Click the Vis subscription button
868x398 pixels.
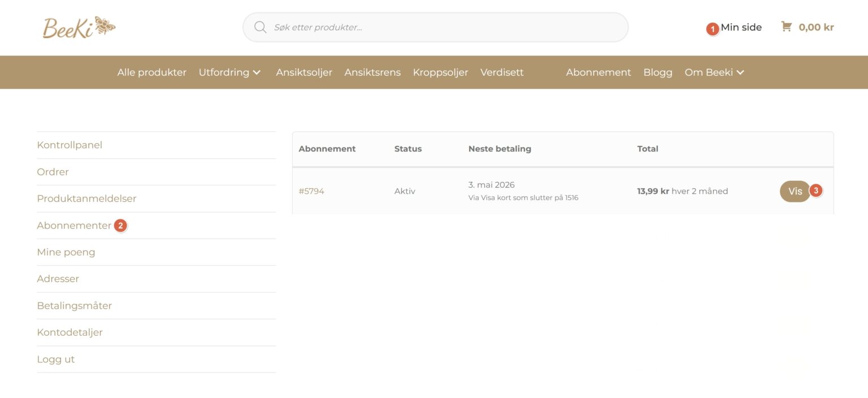[795, 191]
